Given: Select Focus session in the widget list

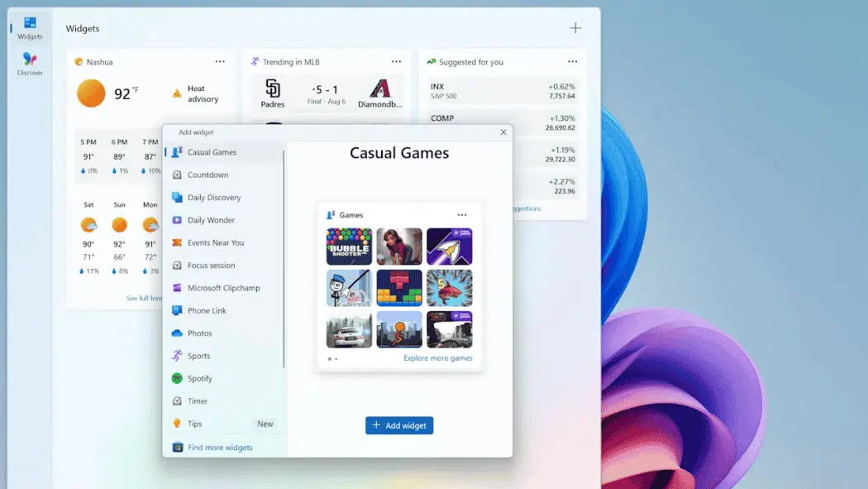Looking at the screenshot, I should tap(224, 266).
